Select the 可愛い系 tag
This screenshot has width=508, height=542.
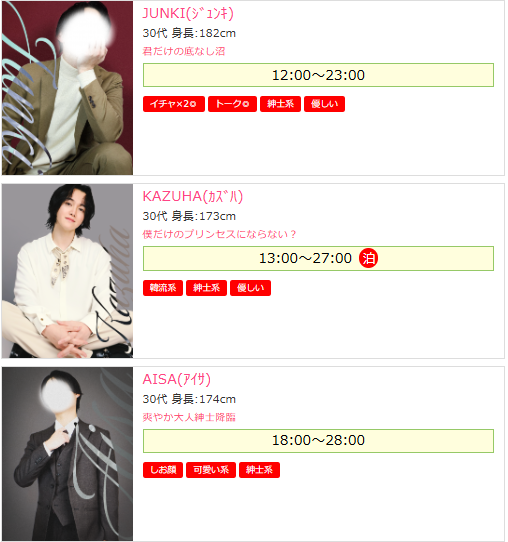[x=211, y=470]
